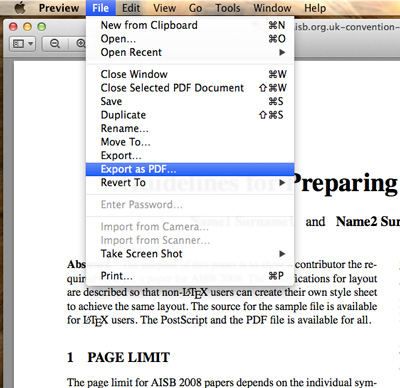Screen dimensions: 400x388
Task: Close the open File menu
Action: coord(101,8)
